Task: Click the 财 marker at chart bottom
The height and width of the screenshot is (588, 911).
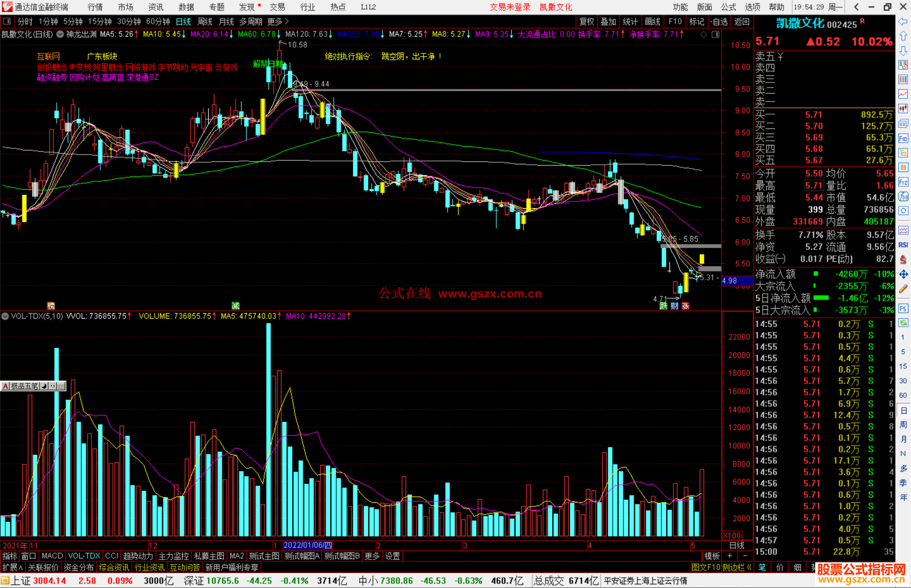Action: (674, 306)
